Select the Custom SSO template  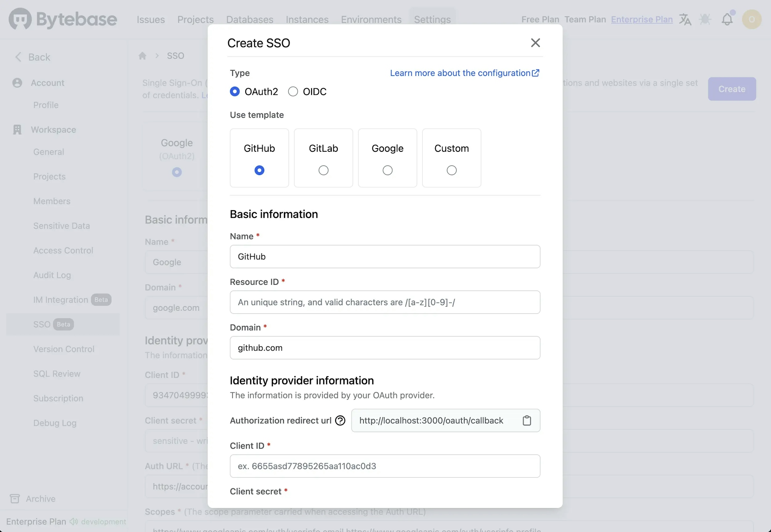coord(451,171)
